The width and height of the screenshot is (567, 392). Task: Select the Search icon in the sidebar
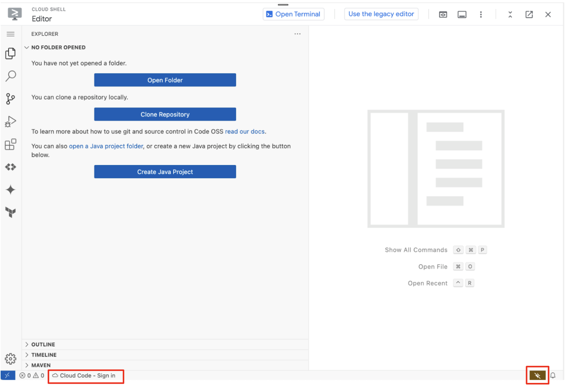pos(11,76)
